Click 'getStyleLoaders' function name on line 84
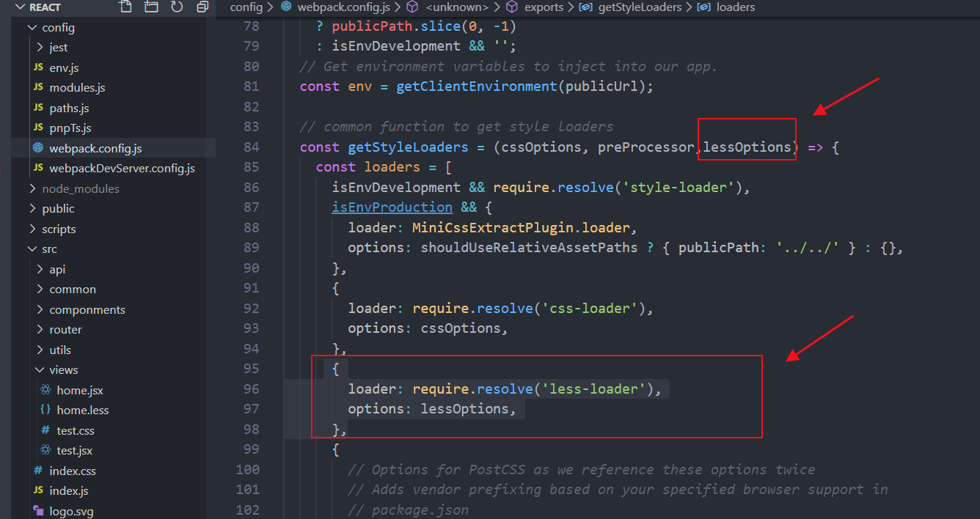The width and height of the screenshot is (980, 519). pyautogui.click(x=409, y=147)
